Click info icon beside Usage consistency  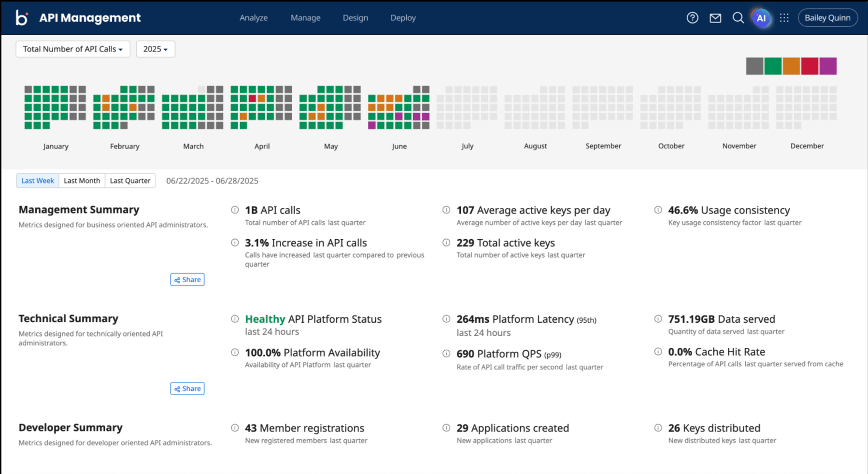[x=658, y=210]
